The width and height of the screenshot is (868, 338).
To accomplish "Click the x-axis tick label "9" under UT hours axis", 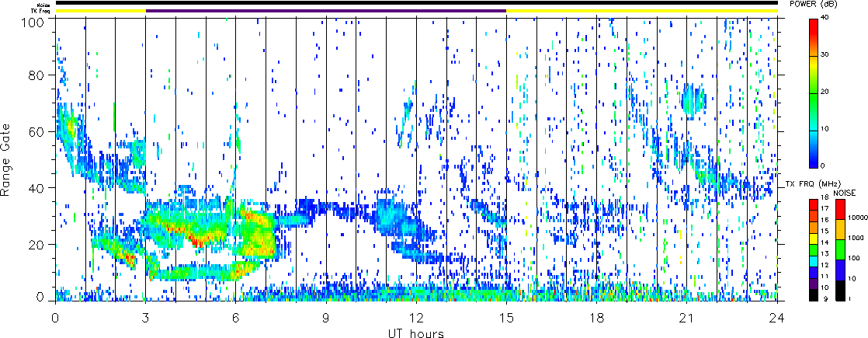I will click(326, 317).
